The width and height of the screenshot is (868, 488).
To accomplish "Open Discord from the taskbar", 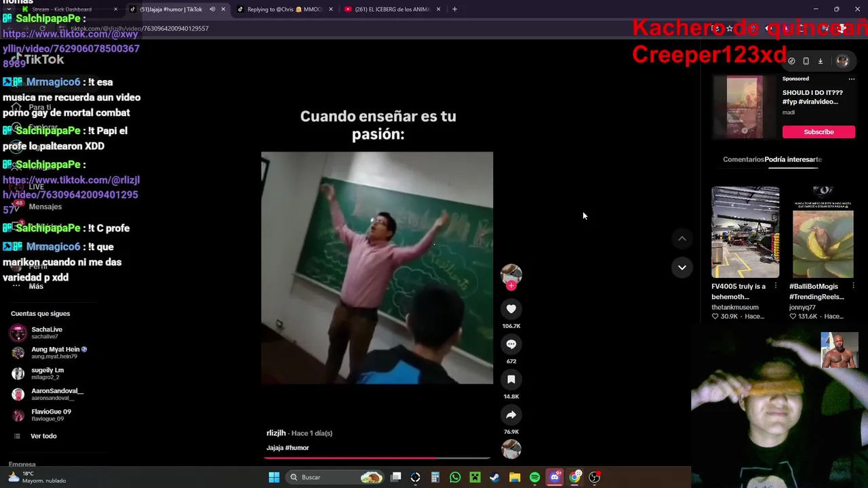I will [555, 477].
